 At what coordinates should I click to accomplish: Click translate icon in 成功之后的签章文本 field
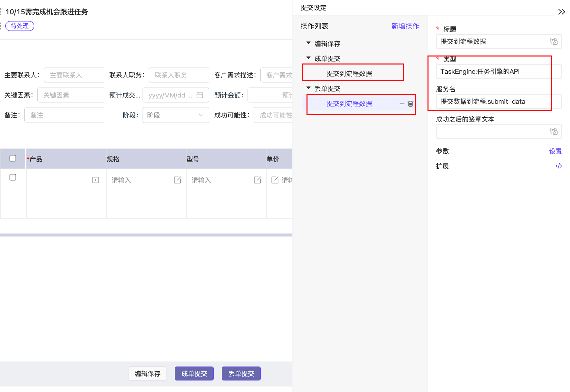tap(554, 131)
